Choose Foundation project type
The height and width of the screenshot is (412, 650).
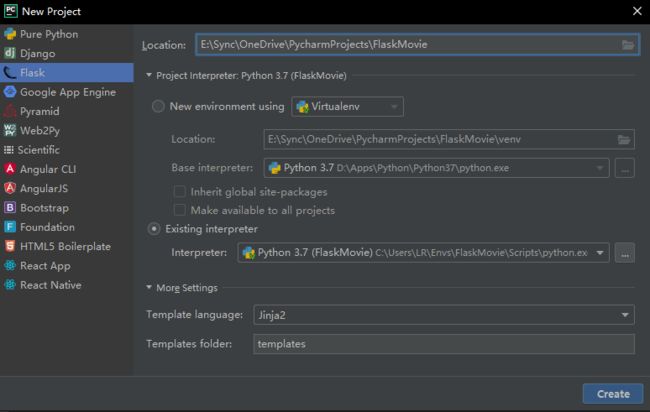tap(67, 227)
